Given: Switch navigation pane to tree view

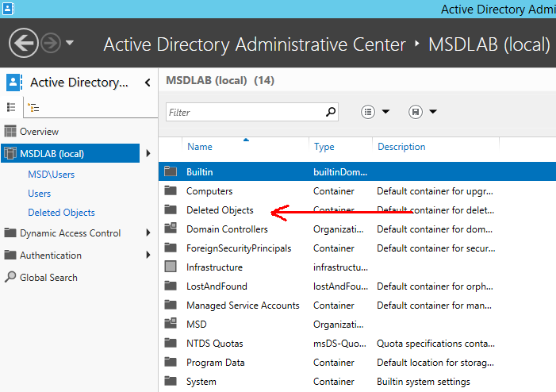Looking at the screenshot, I should click(x=33, y=107).
